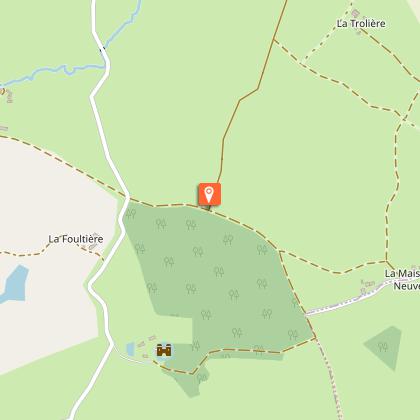
Task: Select the small building icon above La Trolière
Action: coord(356,13)
